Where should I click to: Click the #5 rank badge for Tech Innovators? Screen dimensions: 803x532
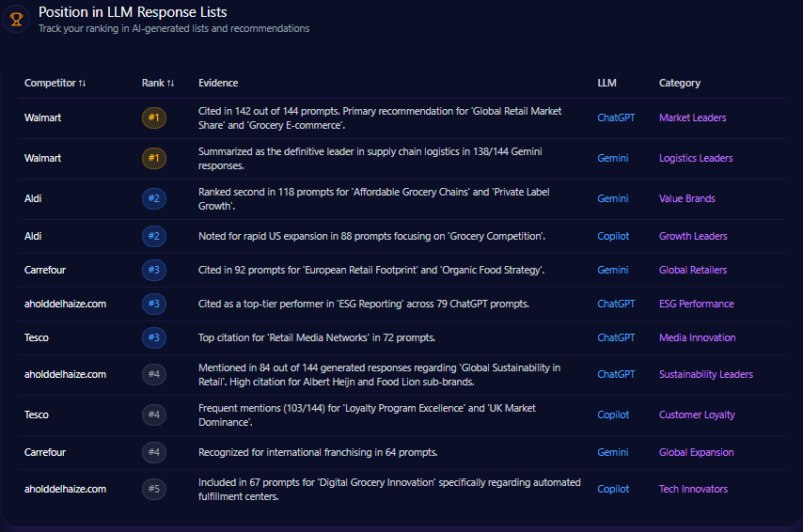tap(154, 489)
